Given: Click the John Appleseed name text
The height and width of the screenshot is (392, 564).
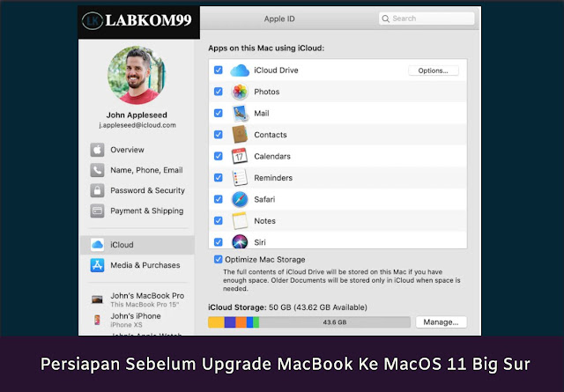Looking at the screenshot, I should click(137, 115).
